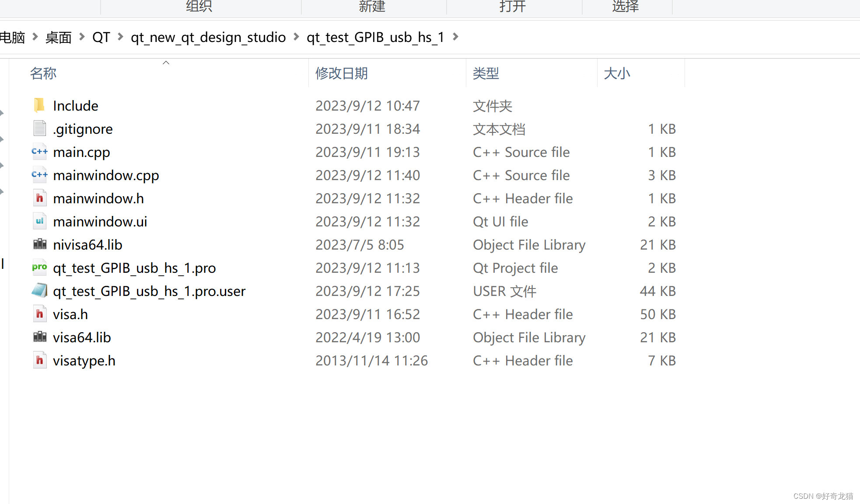
Task: Open chevron dropdown after QT breadcrumb
Action: (x=120, y=37)
